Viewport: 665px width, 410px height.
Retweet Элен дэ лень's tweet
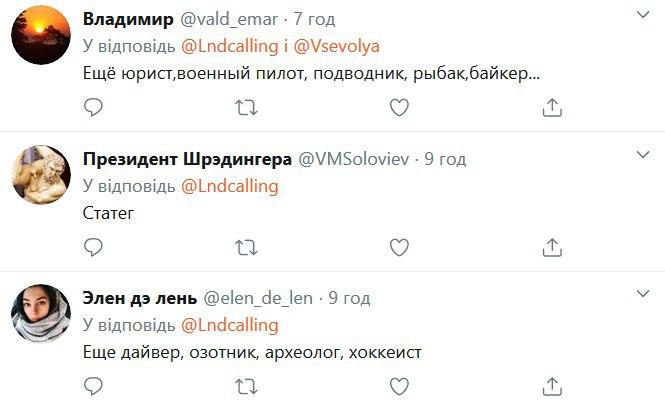pyautogui.click(x=245, y=384)
